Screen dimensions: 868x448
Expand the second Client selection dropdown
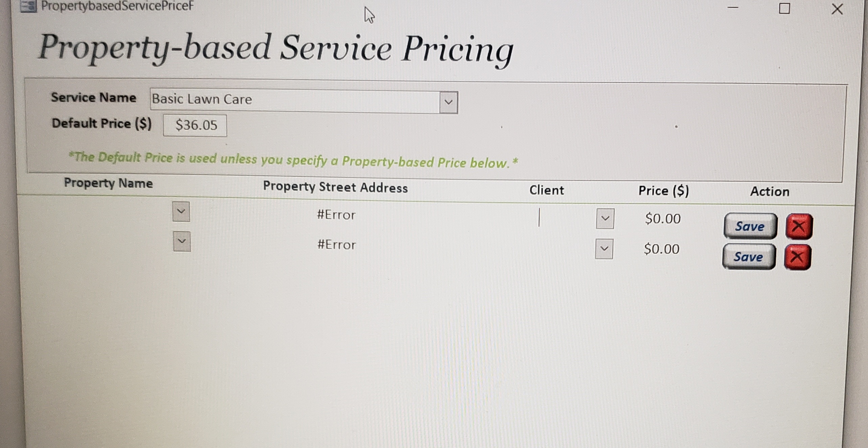click(x=605, y=249)
